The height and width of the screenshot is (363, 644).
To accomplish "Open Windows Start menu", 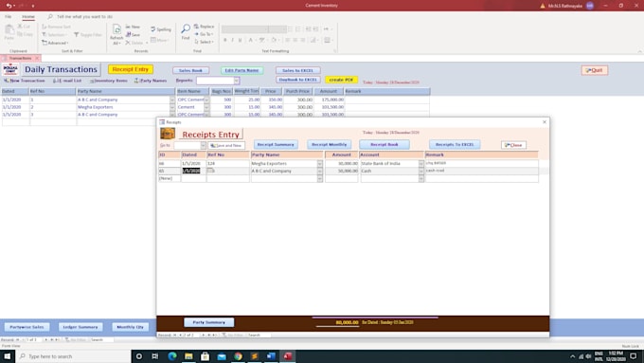I will point(7,356).
